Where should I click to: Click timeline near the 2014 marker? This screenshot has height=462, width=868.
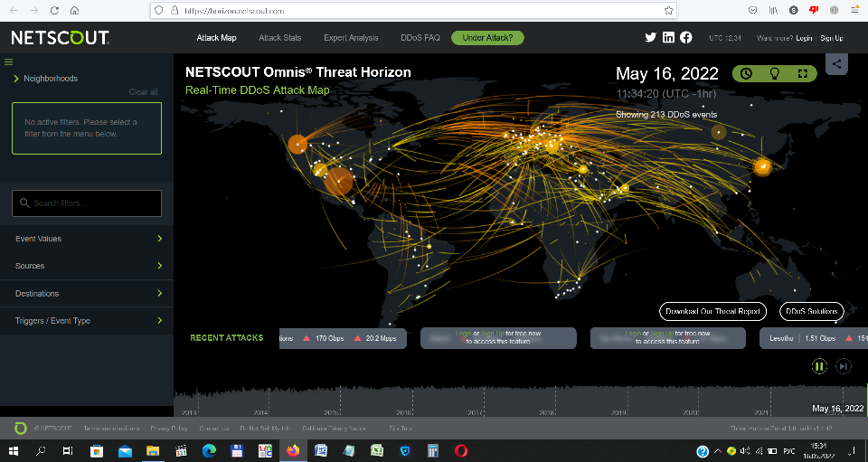point(260,412)
